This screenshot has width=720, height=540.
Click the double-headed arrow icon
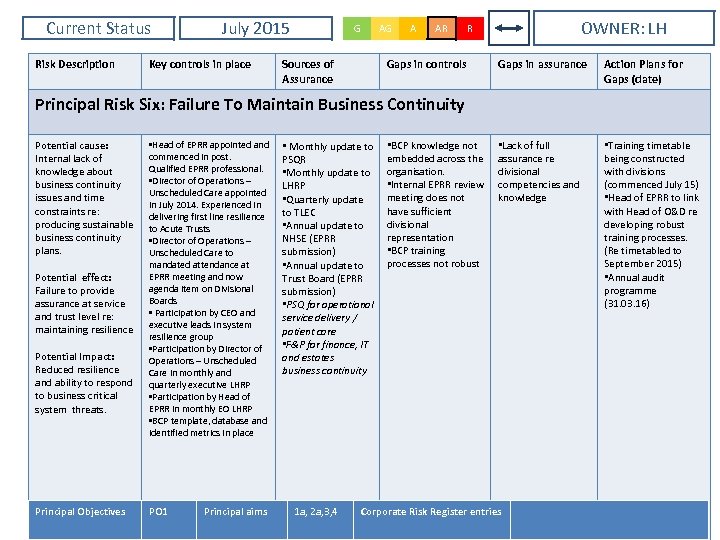510,29
